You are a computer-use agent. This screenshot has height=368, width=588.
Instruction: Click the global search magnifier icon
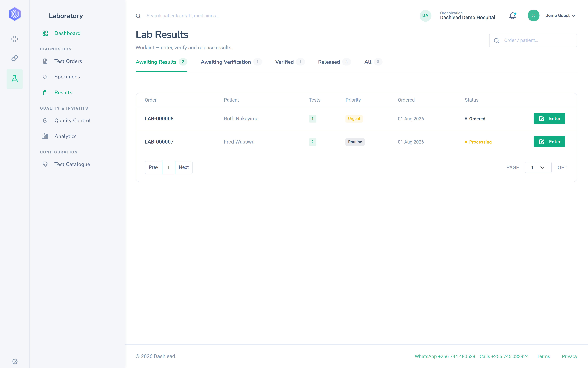[138, 16]
